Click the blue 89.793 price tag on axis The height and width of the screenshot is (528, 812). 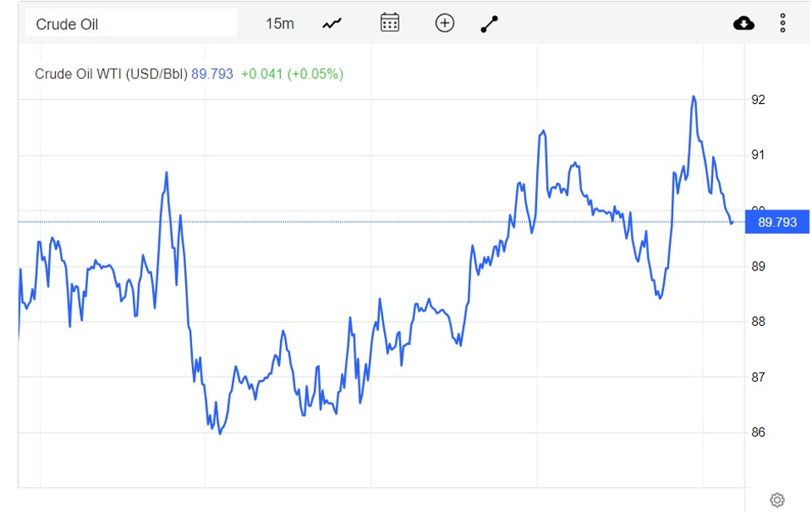tap(777, 222)
